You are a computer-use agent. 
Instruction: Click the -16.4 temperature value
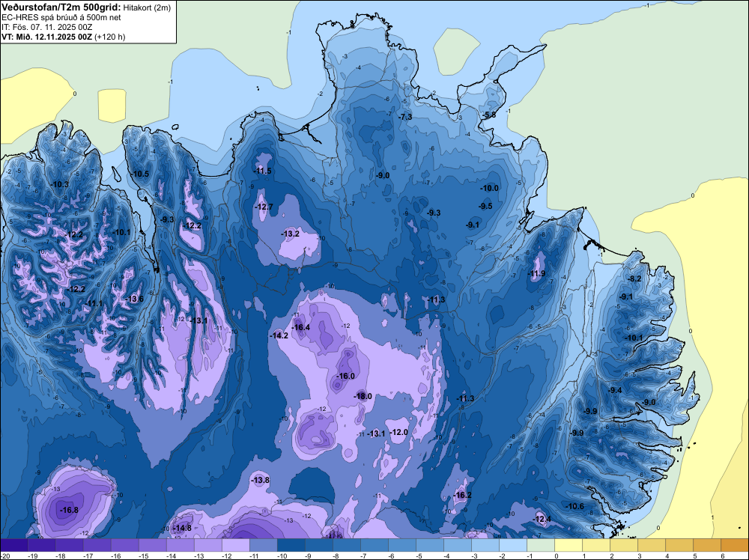(x=301, y=327)
